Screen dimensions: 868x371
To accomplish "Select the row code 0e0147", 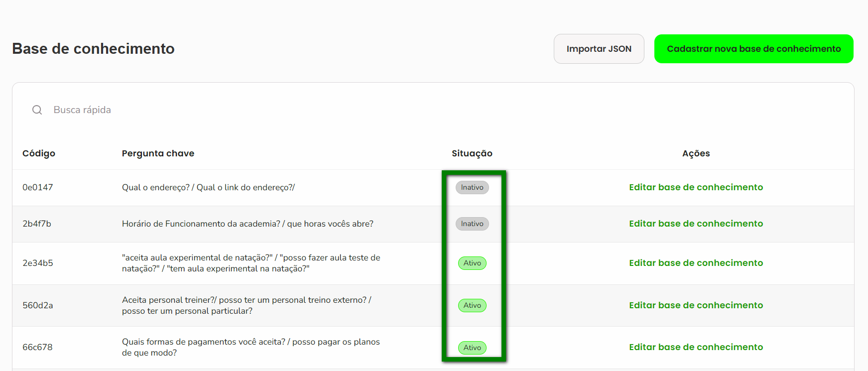I will [x=38, y=187].
